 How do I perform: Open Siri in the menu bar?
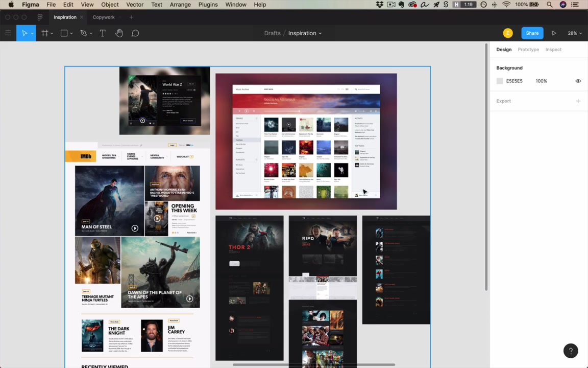point(563,5)
